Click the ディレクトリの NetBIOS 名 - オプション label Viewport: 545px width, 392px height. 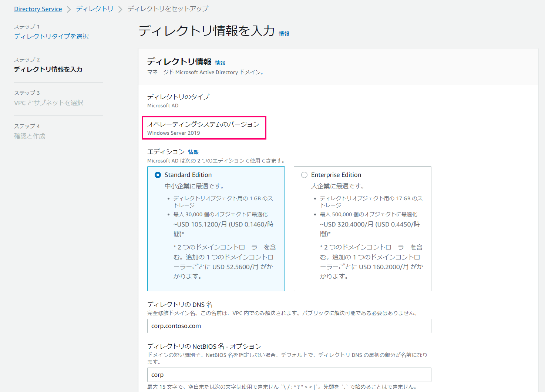204,346
